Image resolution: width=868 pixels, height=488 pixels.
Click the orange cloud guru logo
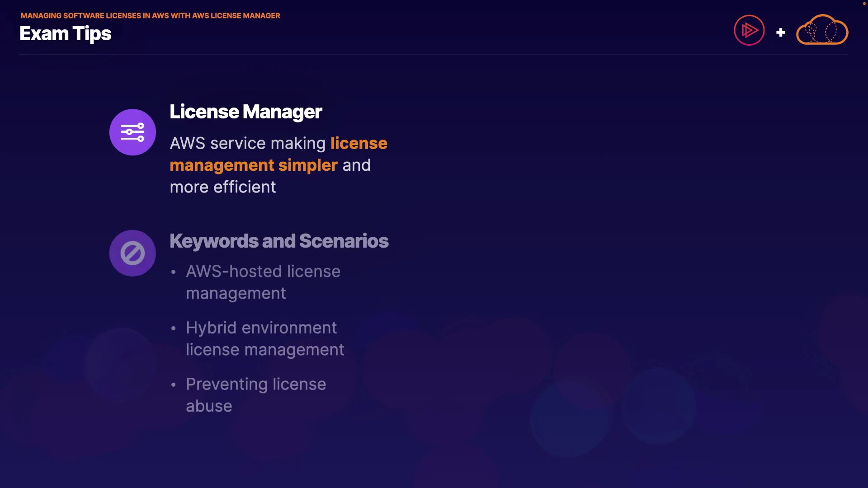tap(822, 30)
